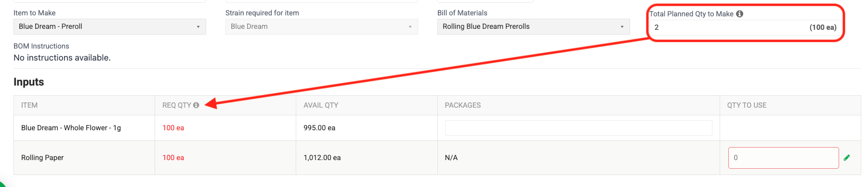This screenshot has width=868, height=187.
Task: Select the ITEM column header
Action: (29, 105)
